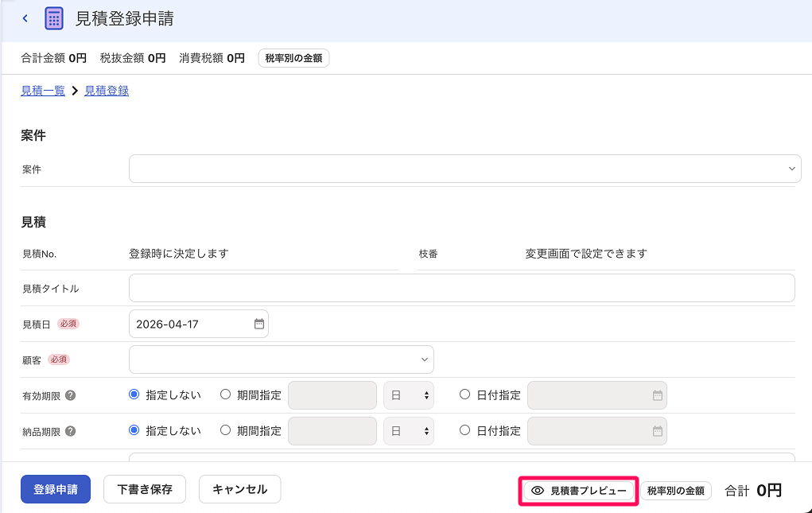Open the 見積登録 breadcrumb link
812x513 pixels.
(107, 91)
